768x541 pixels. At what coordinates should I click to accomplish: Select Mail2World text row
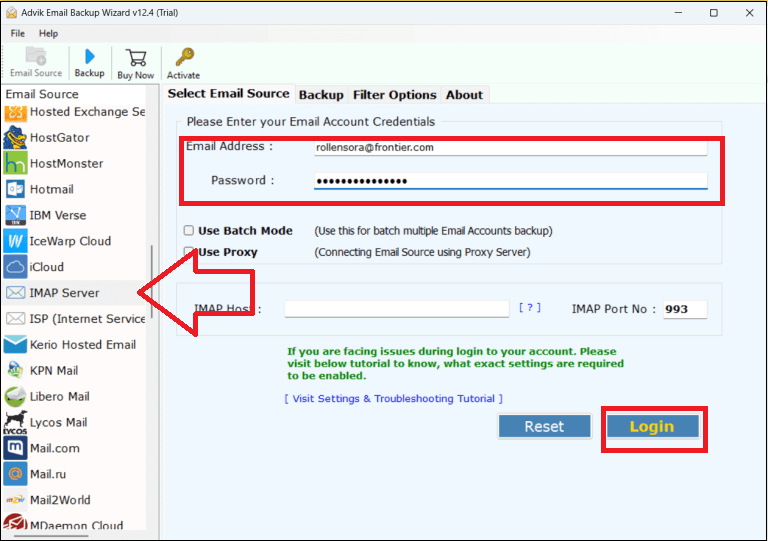point(60,500)
